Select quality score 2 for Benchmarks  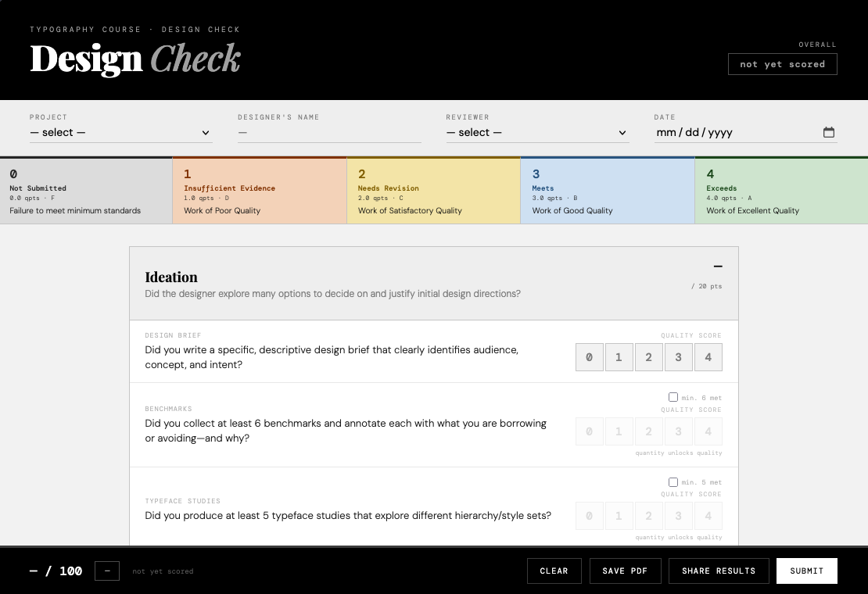point(649,431)
